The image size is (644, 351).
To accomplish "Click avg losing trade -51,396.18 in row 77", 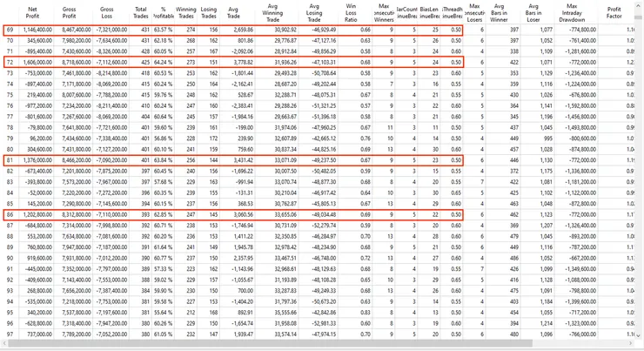I will (x=323, y=117).
